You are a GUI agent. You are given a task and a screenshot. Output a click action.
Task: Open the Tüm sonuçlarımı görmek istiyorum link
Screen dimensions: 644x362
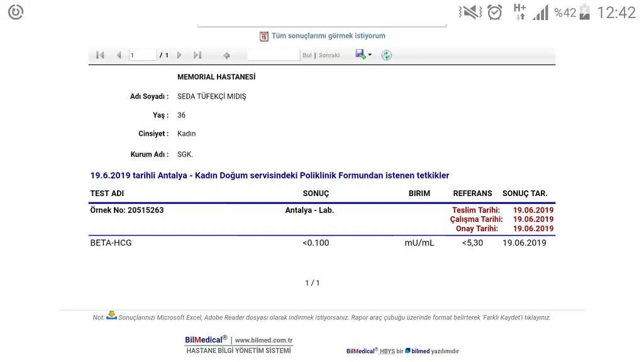point(328,36)
